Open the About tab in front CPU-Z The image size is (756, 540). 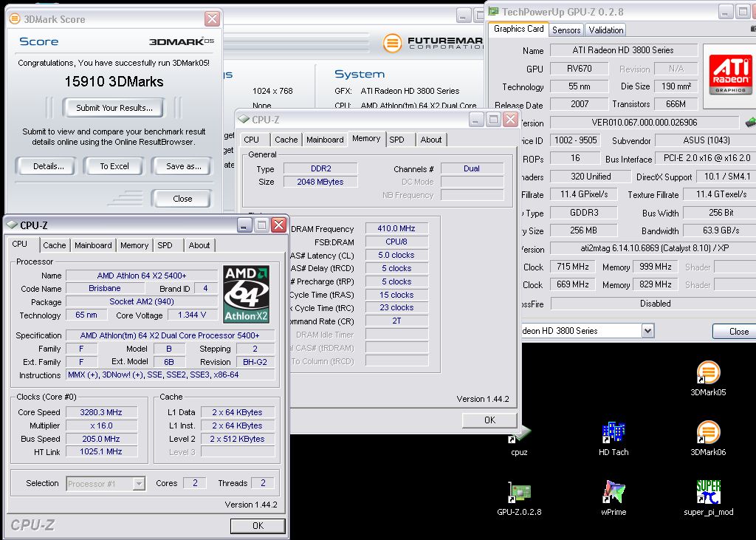click(199, 245)
